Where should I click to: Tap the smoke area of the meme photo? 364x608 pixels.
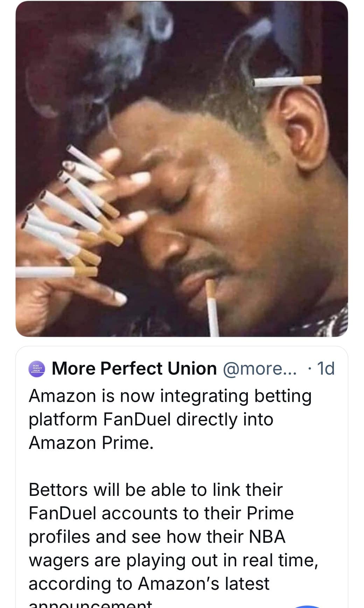coord(105,53)
